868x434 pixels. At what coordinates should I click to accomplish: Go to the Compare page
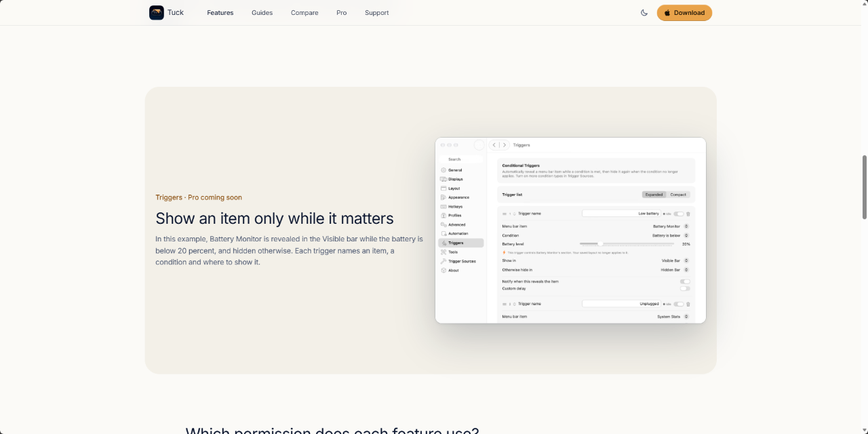point(304,13)
